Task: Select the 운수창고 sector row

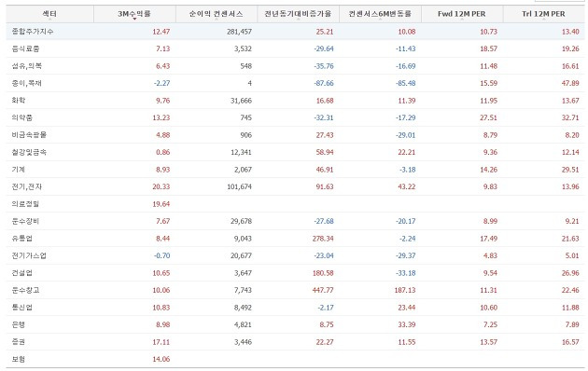Action: 295,290
